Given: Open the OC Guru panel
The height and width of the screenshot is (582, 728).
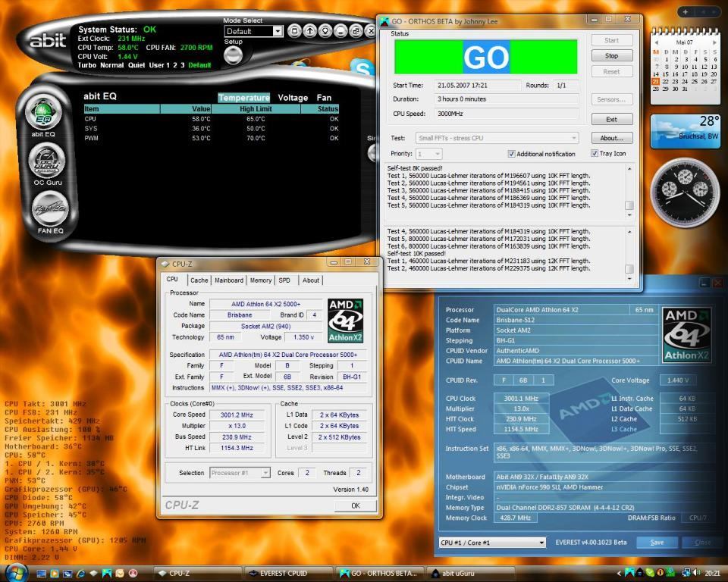Looking at the screenshot, I should (47, 161).
